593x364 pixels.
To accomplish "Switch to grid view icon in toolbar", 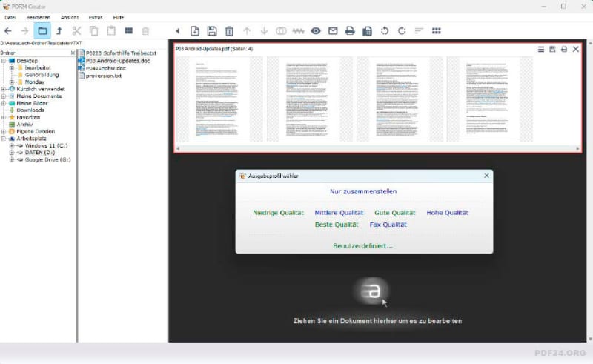I will click(x=436, y=31).
